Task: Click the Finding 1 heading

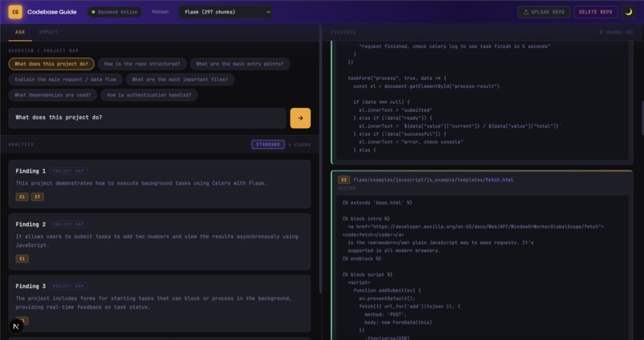Action: [30, 171]
